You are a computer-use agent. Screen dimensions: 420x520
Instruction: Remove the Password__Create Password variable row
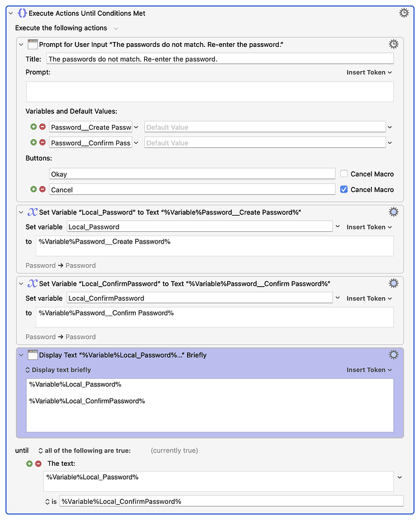point(43,127)
